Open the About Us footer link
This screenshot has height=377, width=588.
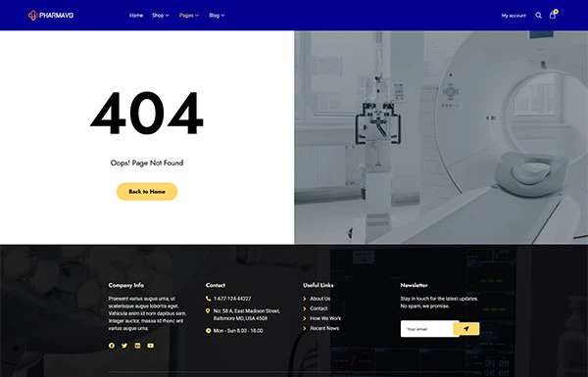click(319, 299)
